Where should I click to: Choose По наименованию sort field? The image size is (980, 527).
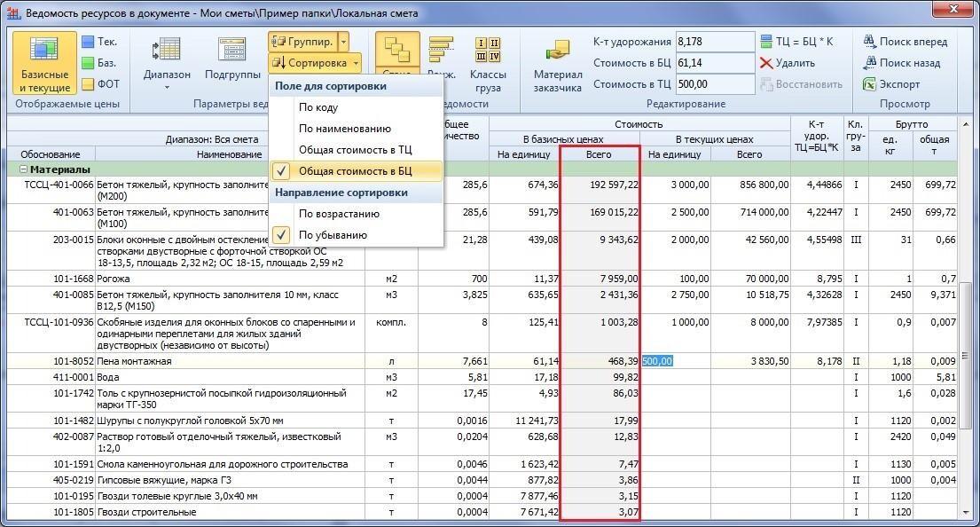(x=344, y=129)
